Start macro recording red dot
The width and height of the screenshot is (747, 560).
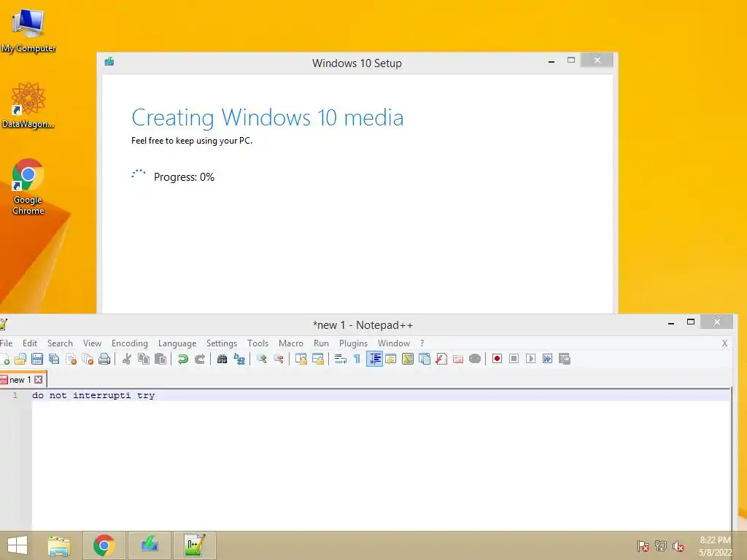click(497, 359)
